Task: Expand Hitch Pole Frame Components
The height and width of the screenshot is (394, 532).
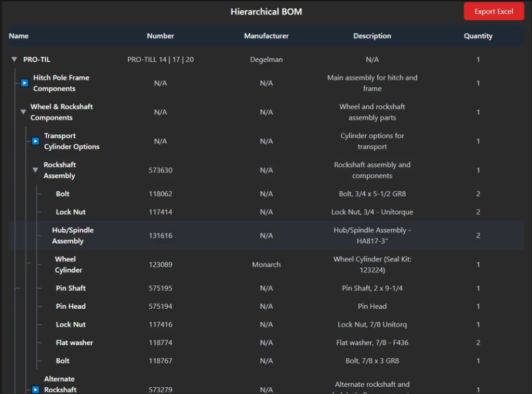Action: (24, 83)
